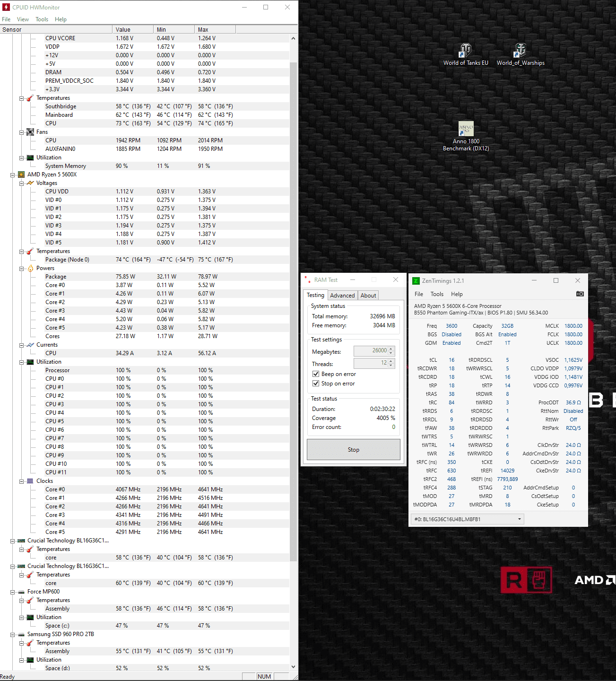Toggle the Beep on error checkbox

[316, 374]
